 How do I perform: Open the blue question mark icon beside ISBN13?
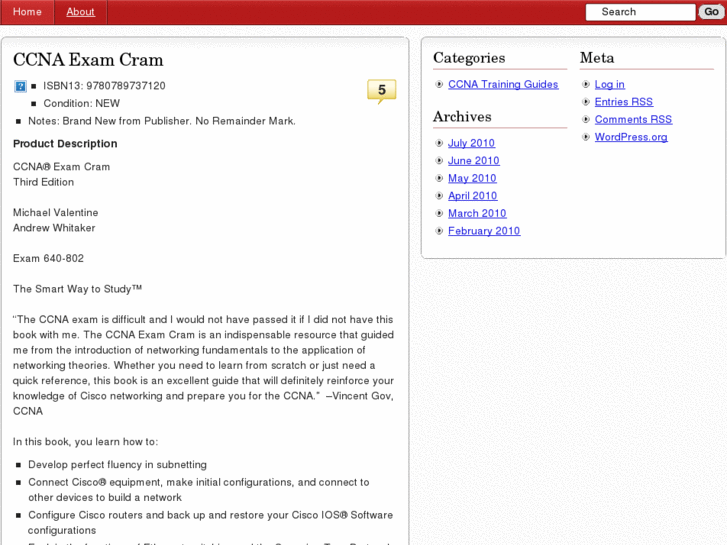[20, 86]
